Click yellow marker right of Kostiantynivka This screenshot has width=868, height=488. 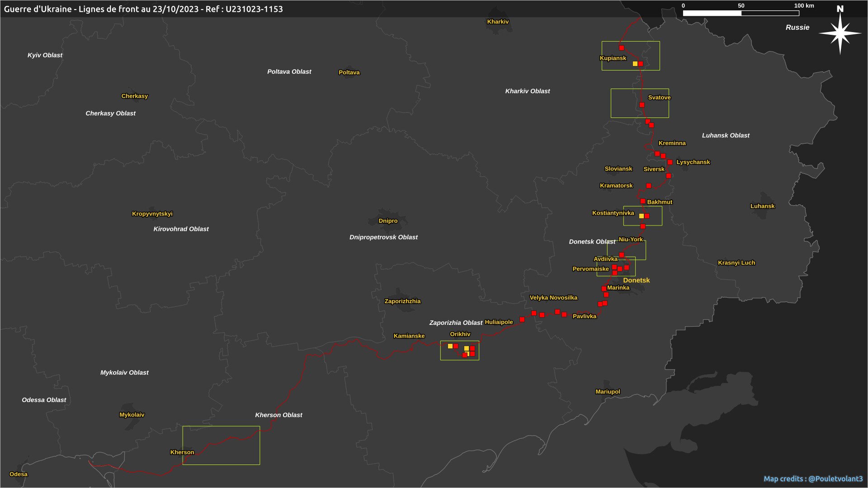click(x=641, y=216)
